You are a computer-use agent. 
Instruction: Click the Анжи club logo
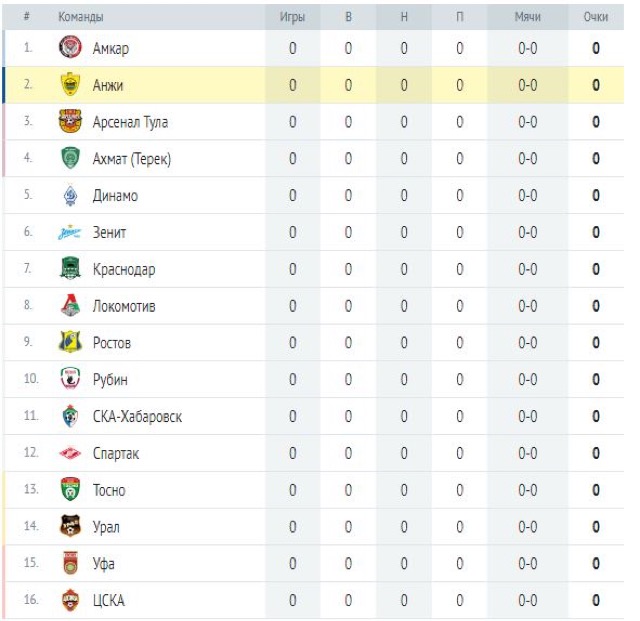(x=69, y=85)
